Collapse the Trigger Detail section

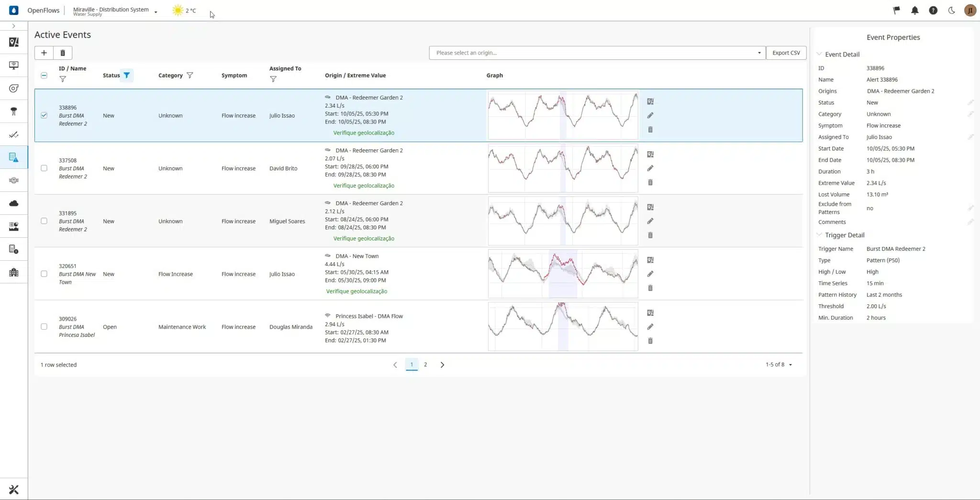click(x=819, y=235)
